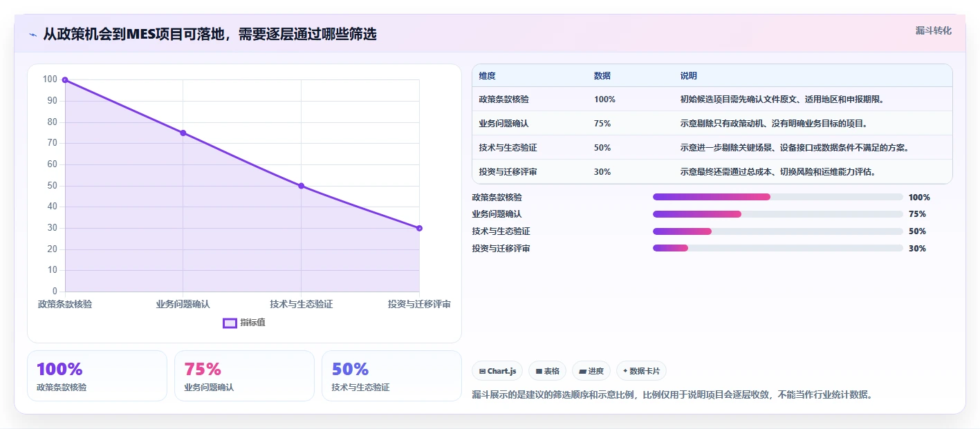The image size is (980, 429).
Task: Click the Chart.js tag chip
Action: (x=497, y=371)
